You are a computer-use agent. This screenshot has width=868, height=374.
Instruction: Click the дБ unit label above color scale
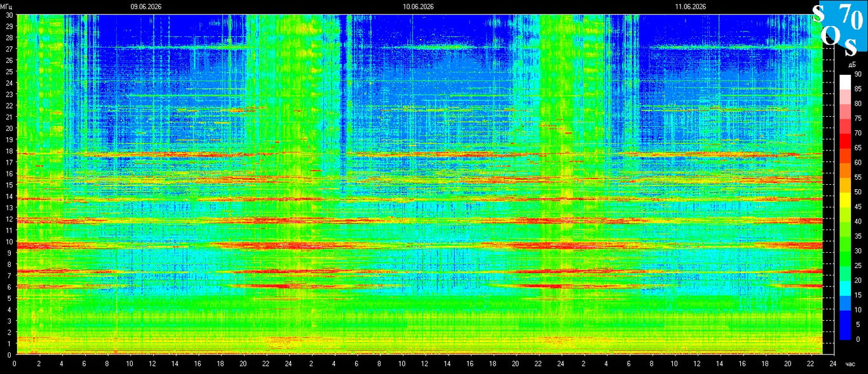(851, 65)
